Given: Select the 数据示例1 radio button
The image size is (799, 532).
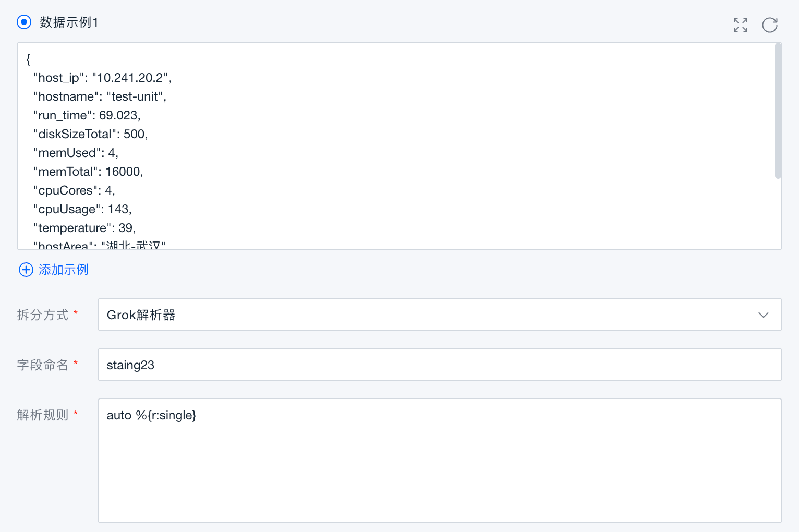Looking at the screenshot, I should click(24, 22).
